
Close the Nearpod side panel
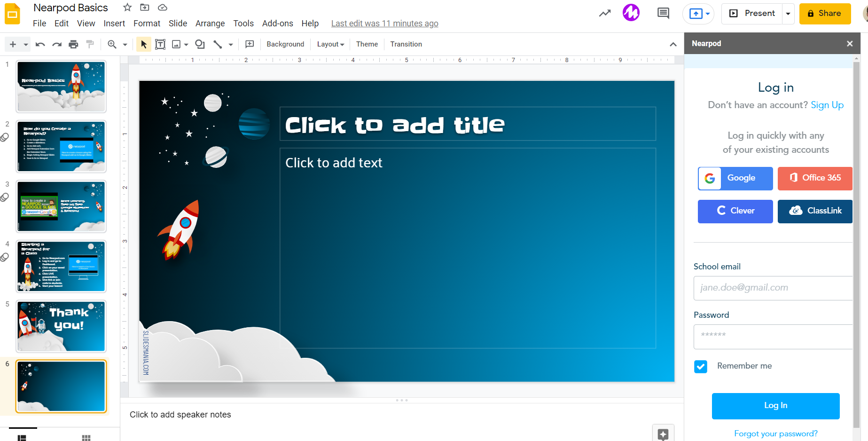pyautogui.click(x=850, y=44)
